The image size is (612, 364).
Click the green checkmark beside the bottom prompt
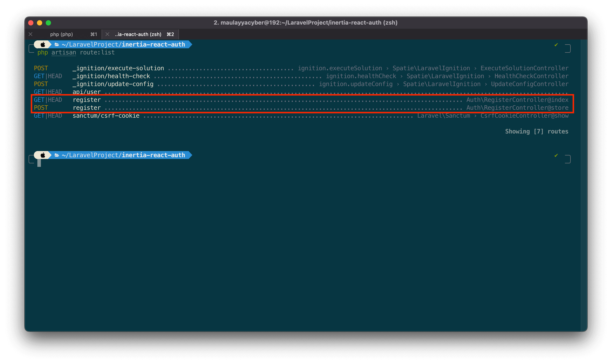(556, 155)
